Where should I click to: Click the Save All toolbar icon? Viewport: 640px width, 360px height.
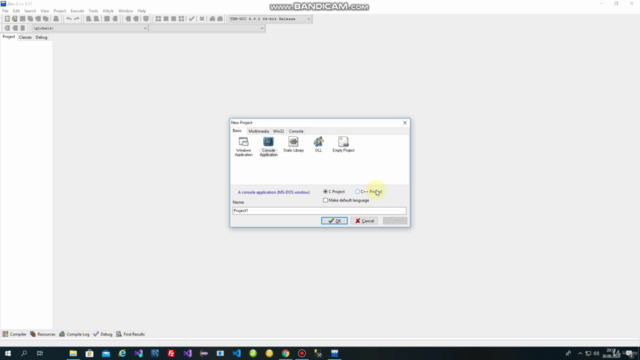point(30,19)
